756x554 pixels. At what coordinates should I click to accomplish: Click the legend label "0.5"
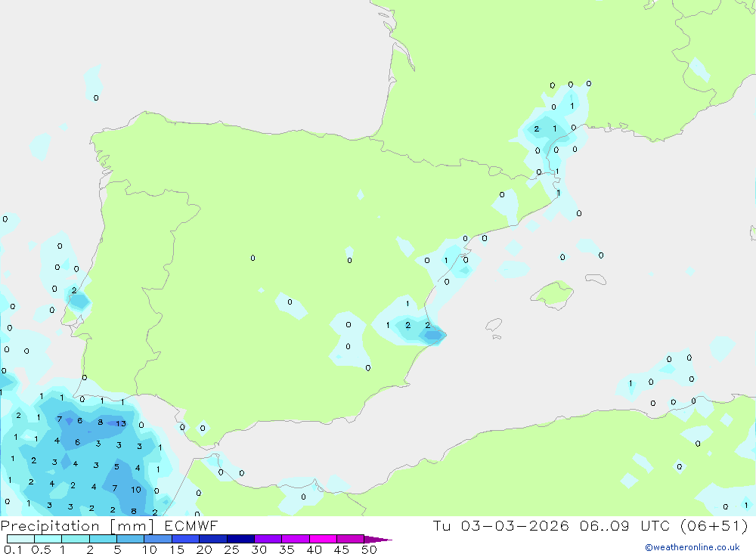click(x=41, y=549)
